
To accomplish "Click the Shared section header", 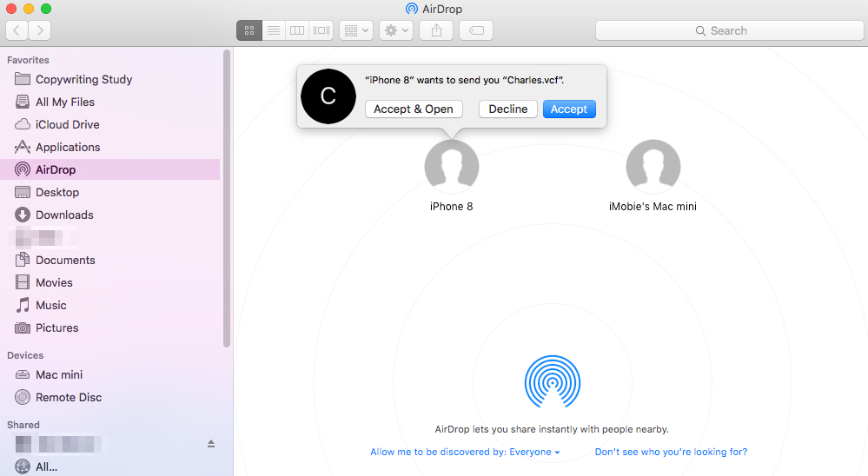I will click(23, 425).
